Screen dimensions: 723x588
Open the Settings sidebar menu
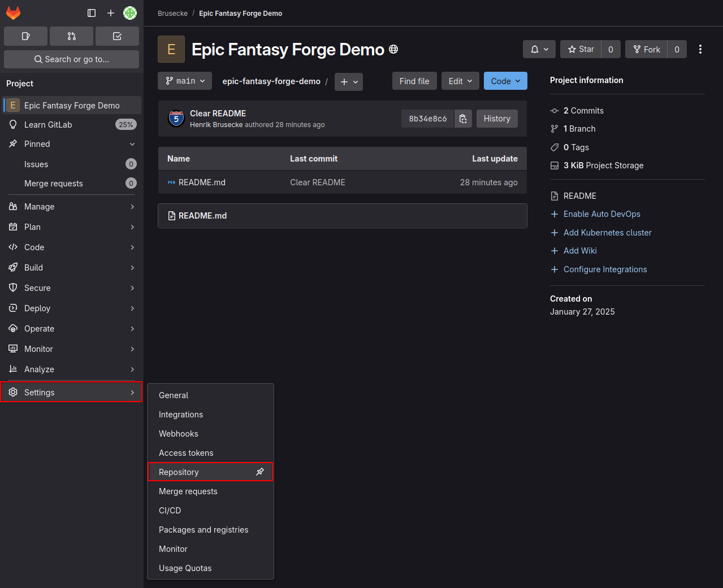point(71,393)
